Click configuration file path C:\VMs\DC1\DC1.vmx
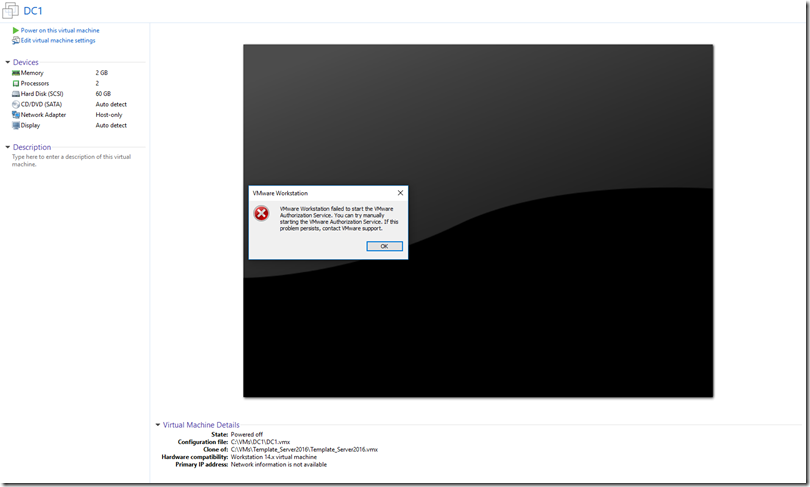This screenshot has height=487, width=810. (x=260, y=442)
